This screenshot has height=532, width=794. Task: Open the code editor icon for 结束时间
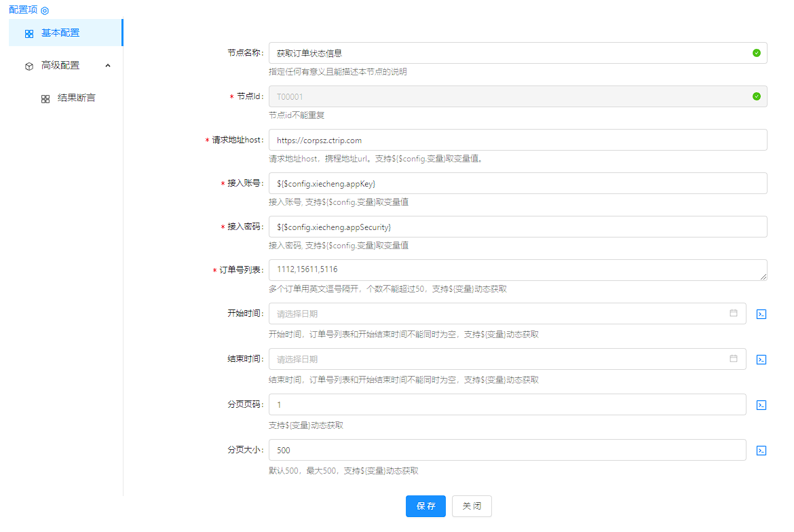click(761, 360)
